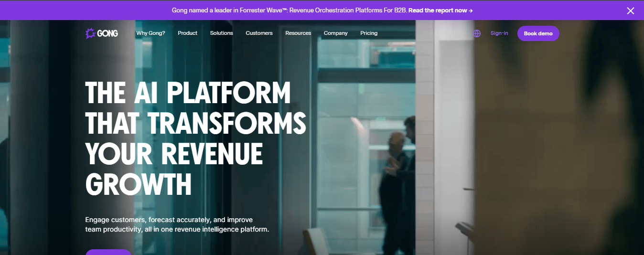Image resolution: width=644 pixels, height=255 pixels.
Task: Click the arrow after Read the report now
Action: (471, 11)
